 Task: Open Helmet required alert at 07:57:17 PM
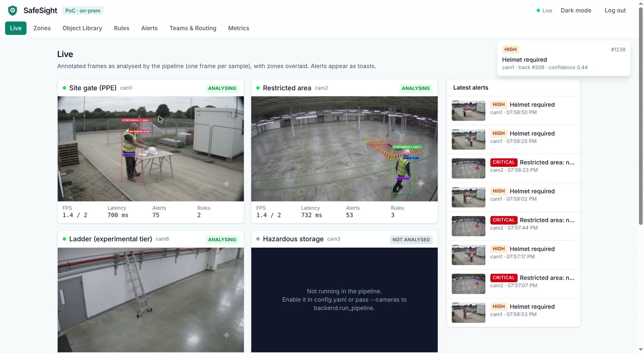pyautogui.click(x=513, y=255)
